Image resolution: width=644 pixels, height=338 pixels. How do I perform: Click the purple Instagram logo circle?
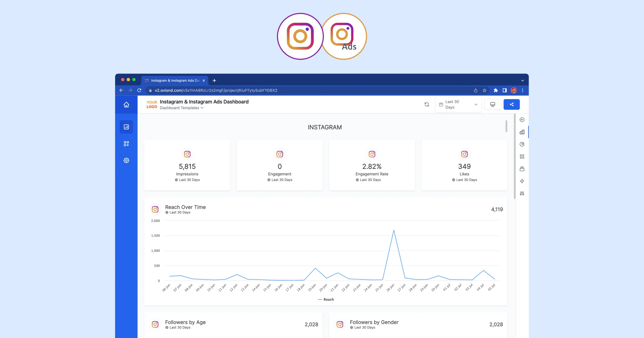(x=300, y=36)
